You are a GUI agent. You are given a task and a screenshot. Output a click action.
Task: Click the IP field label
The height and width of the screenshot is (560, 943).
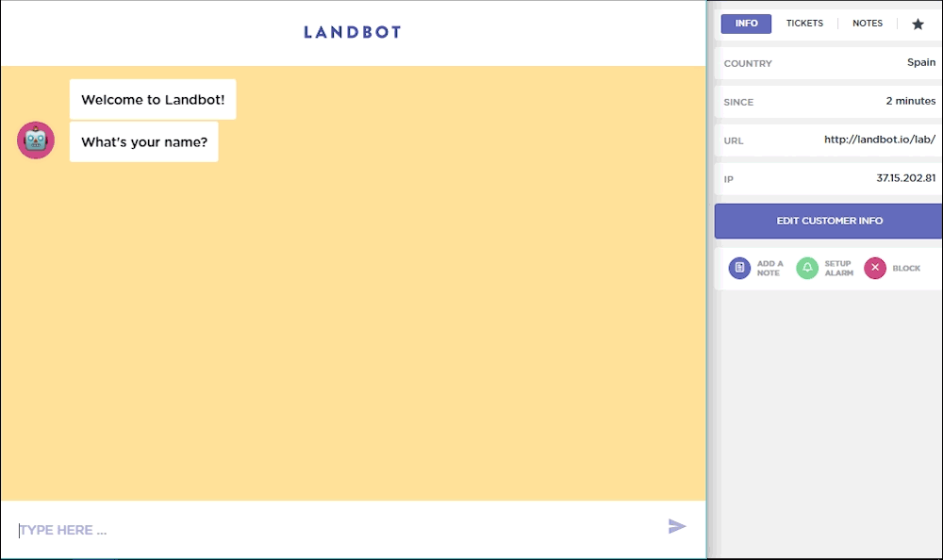728,179
